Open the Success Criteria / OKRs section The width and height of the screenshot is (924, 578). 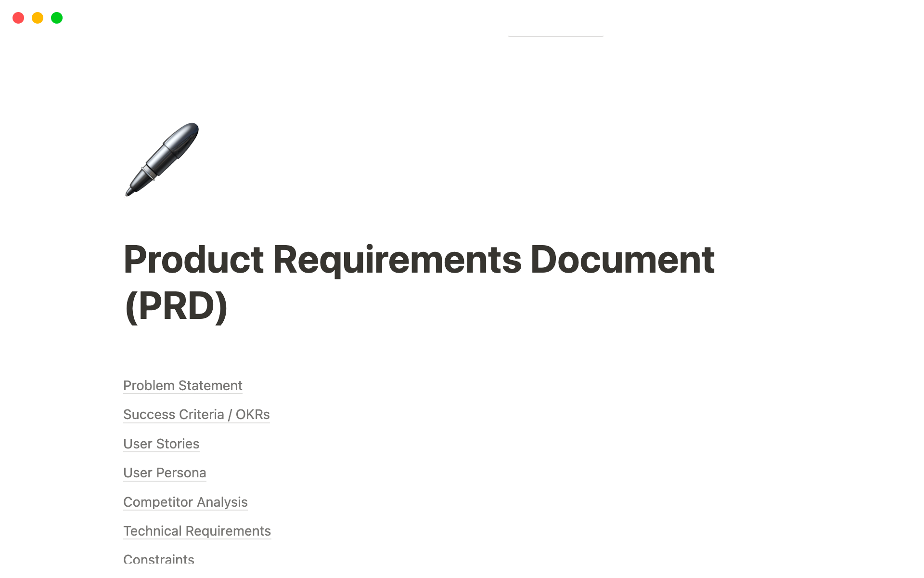[x=196, y=414]
